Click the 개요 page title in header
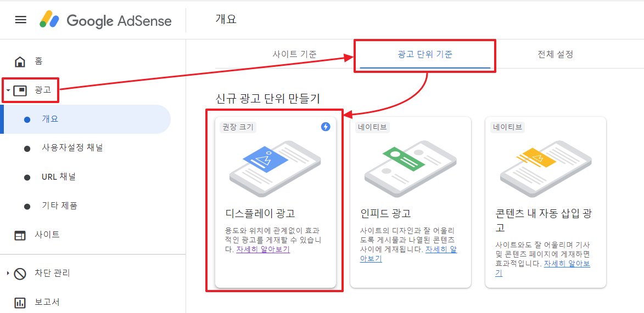The image size is (644, 313). [x=226, y=19]
